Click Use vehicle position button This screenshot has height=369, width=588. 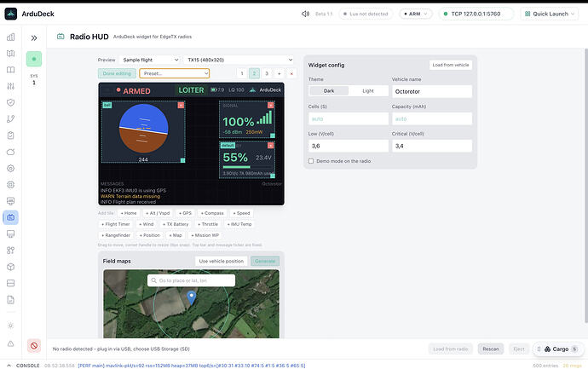(x=222, y=261)
